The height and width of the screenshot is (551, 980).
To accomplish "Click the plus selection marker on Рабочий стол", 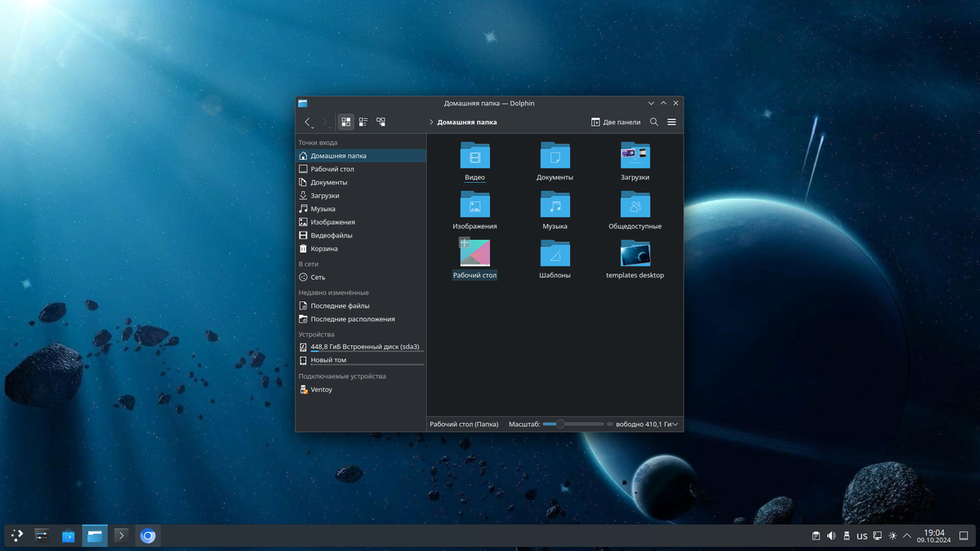I will coord(465,242).
